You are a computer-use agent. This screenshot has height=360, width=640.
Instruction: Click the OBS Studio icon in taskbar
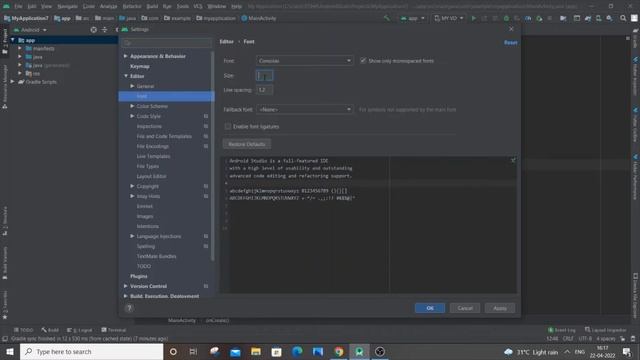380,351
